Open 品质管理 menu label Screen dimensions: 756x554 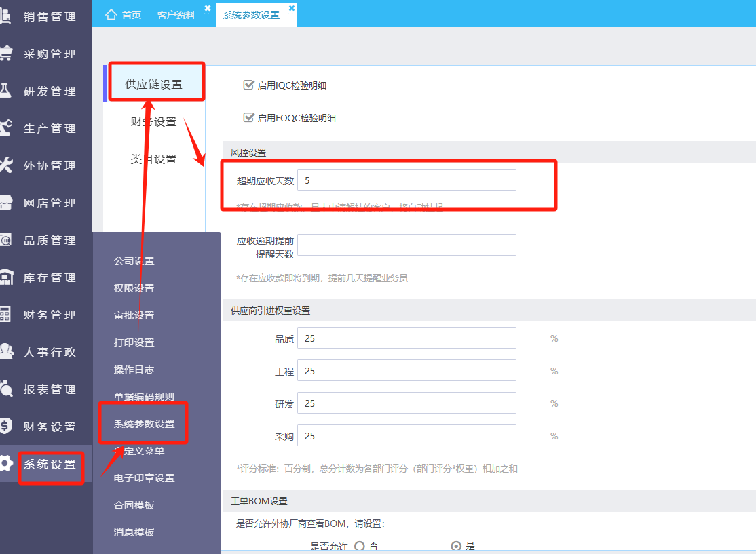[x=50, y=240]
